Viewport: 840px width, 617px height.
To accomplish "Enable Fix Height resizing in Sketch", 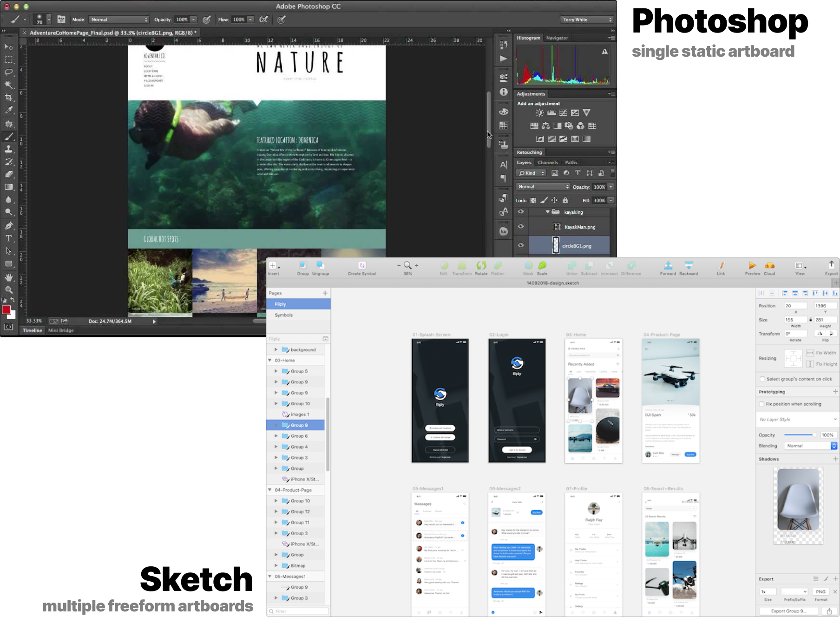I will coord(810,364).
